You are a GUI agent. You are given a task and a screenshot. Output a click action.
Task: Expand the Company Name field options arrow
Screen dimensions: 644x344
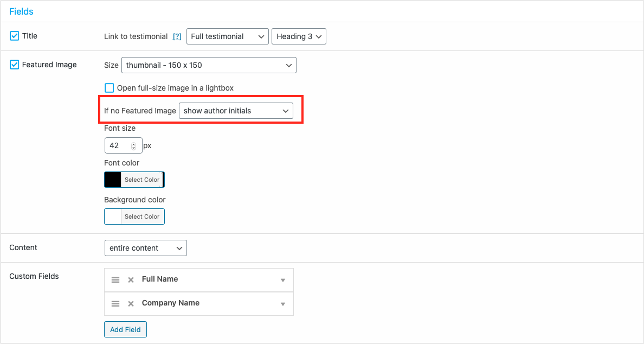282,304
